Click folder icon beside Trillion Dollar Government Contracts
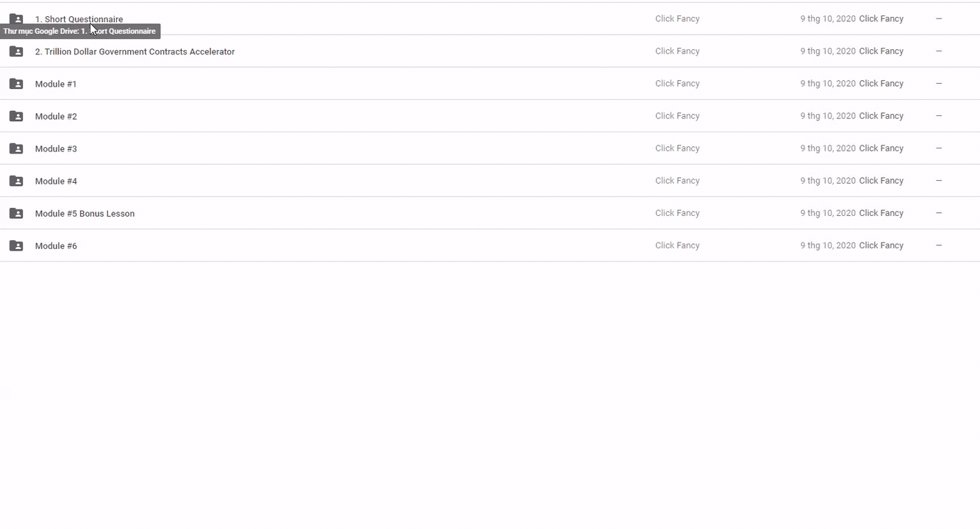 [16, 51]
